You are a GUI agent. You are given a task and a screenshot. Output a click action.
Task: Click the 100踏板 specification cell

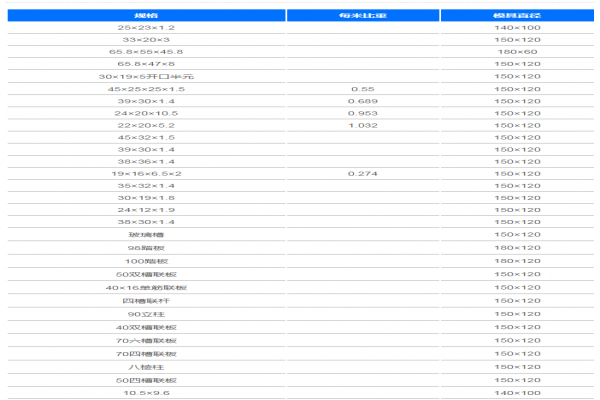click(x=147, y=261)
